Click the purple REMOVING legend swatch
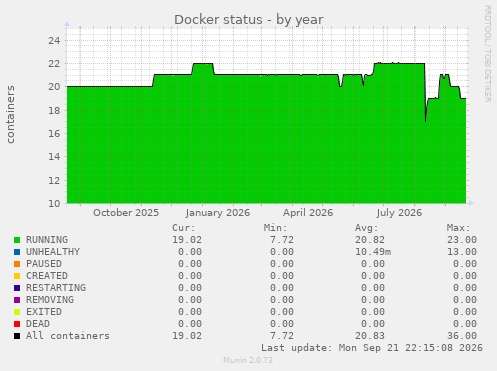Image resolution: width=497 pixels, height=371 pixels. click(17, 300)
